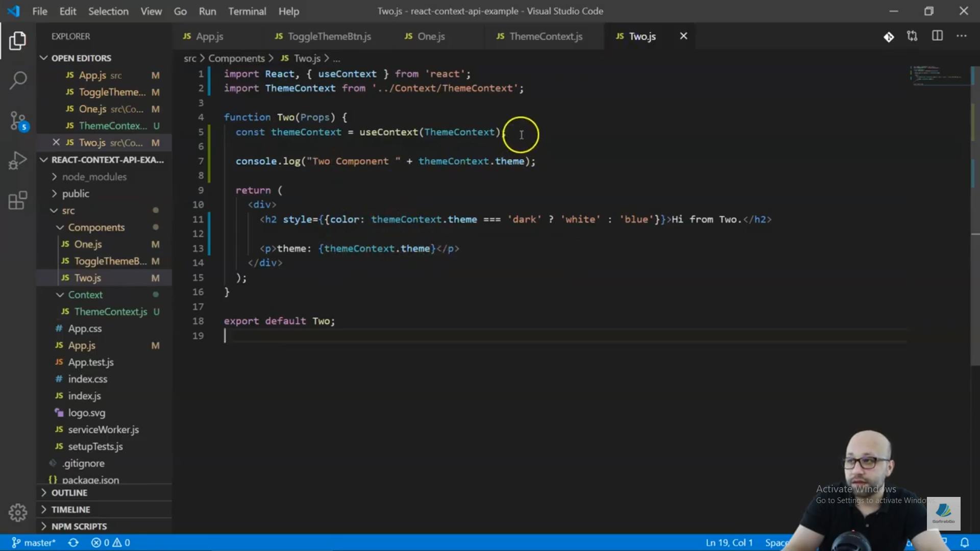The height and width of the screenshot is (551, 980).
Task: Open the Run and Debug view
Action: (x=18, y=160)
